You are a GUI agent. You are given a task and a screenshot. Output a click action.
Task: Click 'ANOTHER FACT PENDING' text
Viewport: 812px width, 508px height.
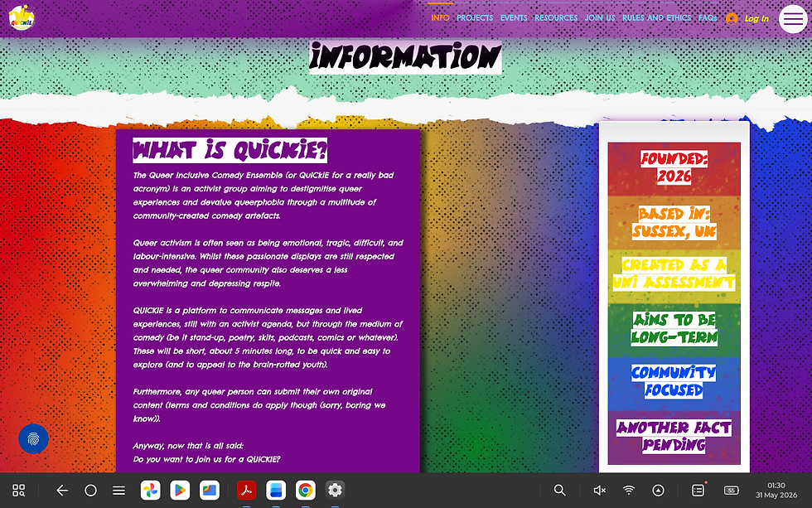coord(674,437)
